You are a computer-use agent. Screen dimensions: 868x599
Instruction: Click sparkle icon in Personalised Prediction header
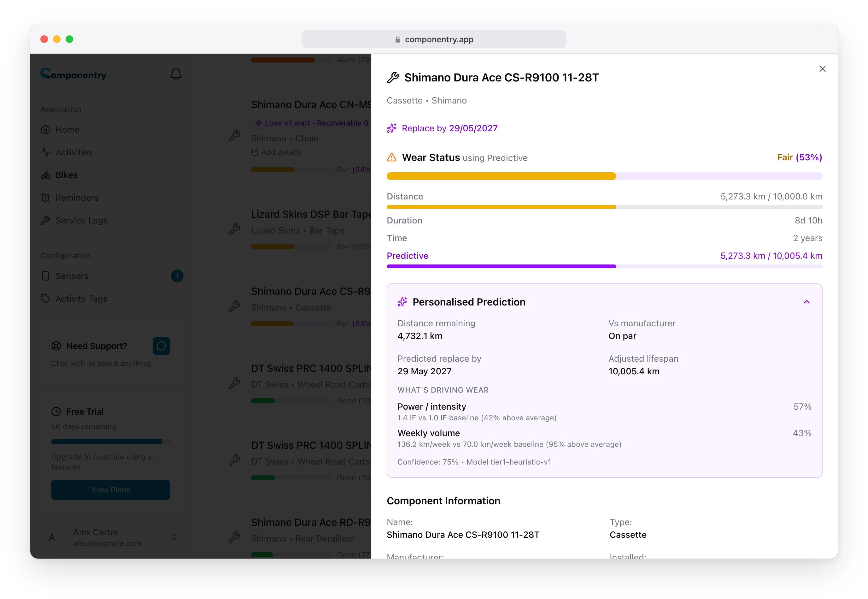coord(402,302)
